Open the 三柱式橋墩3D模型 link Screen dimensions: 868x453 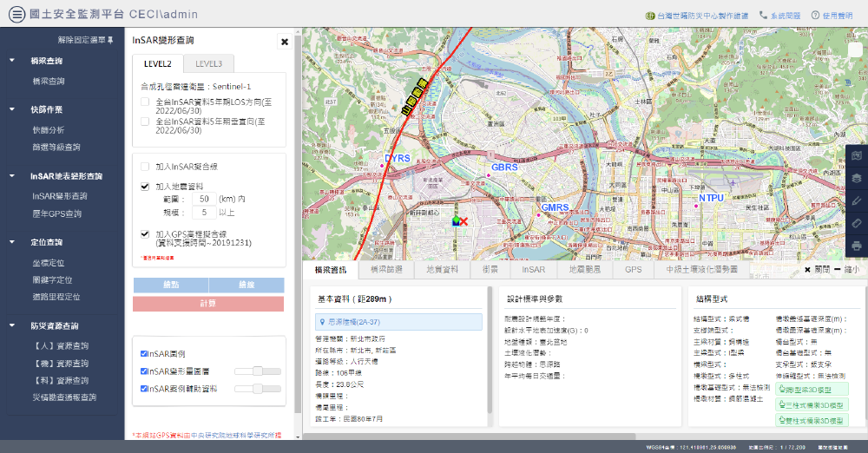point(812,404)
